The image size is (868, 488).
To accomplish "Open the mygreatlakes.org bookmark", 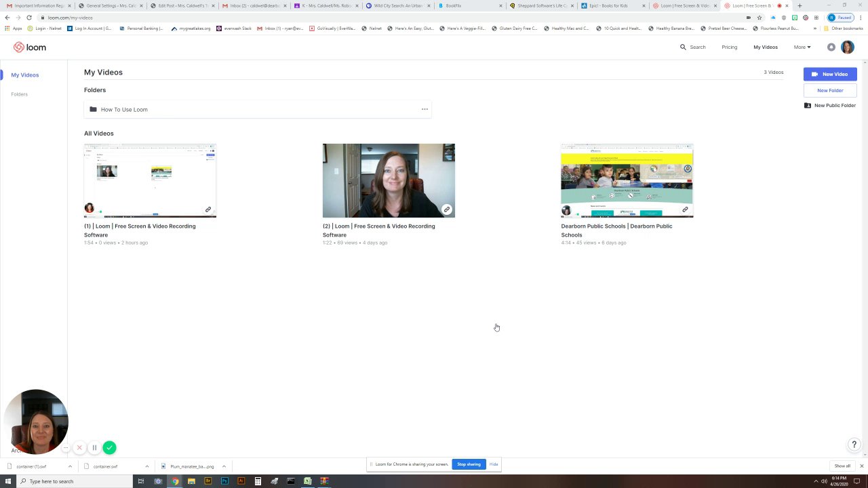I will [191, 28].
